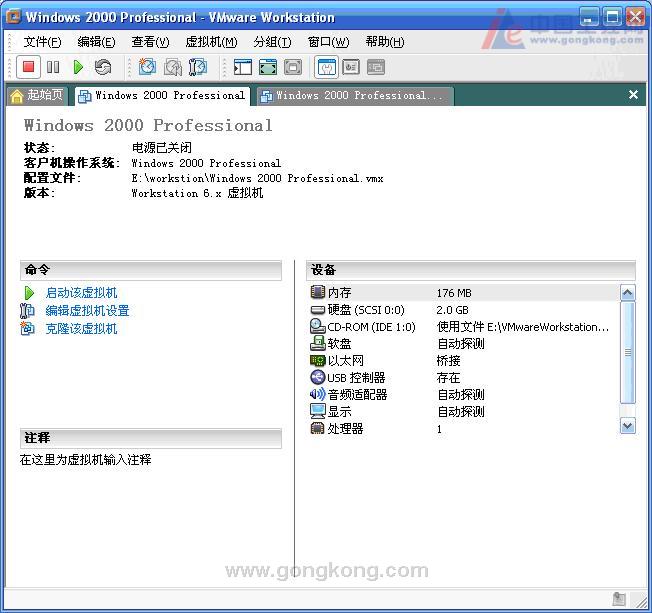The image size is (652, 613).
Task: Click the settings icon beside 编辑虚拟机设置
Action: (27, 311)
